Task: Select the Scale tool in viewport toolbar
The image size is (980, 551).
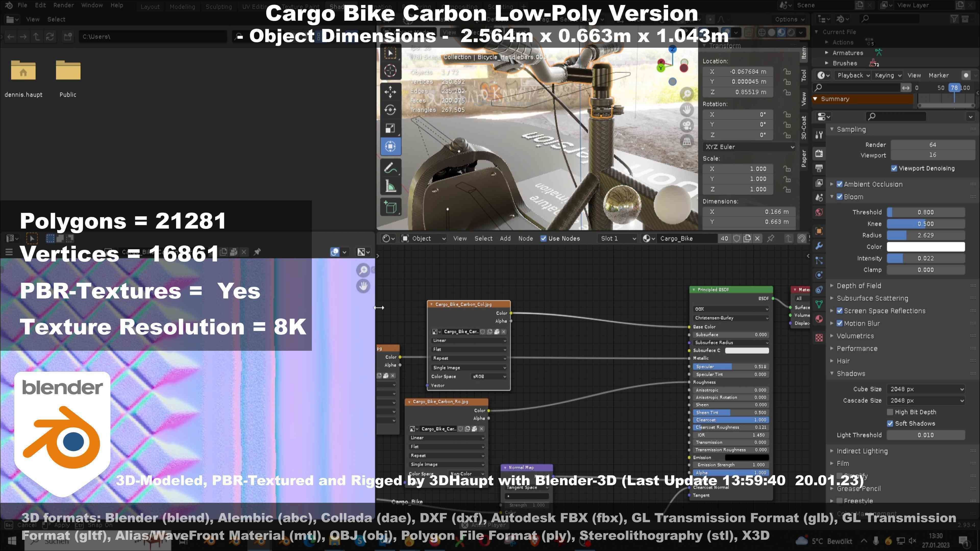Action: 390,128
